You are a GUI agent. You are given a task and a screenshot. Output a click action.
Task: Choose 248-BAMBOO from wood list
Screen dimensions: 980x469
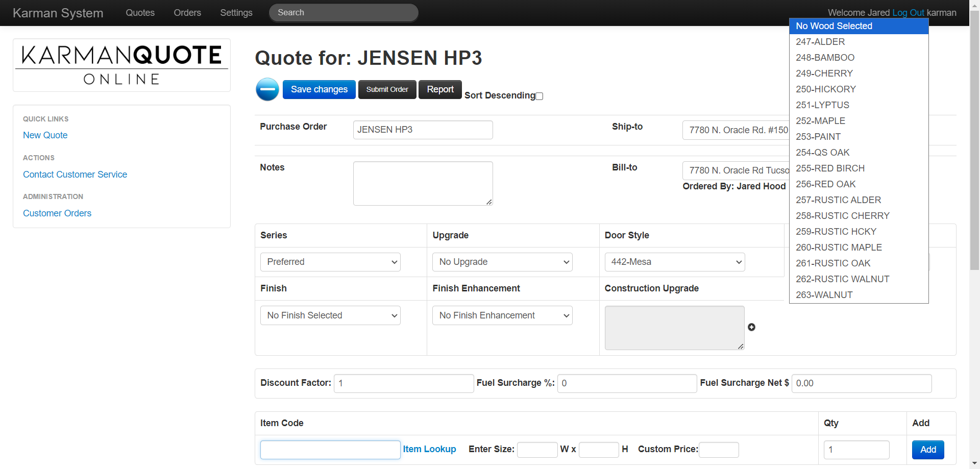click(x=859, y=58)
